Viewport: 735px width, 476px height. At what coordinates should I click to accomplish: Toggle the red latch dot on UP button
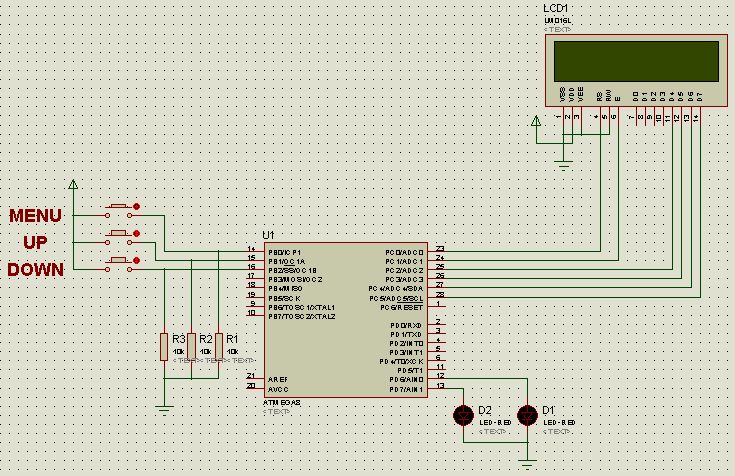pos(136,234)
